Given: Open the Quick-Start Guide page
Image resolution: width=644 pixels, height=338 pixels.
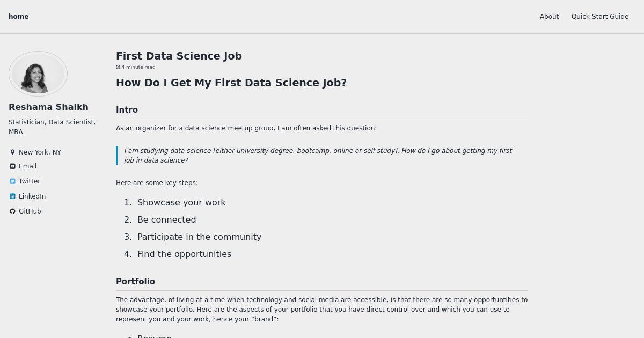Looking at the screenshot, I should (x=600, y=17).
